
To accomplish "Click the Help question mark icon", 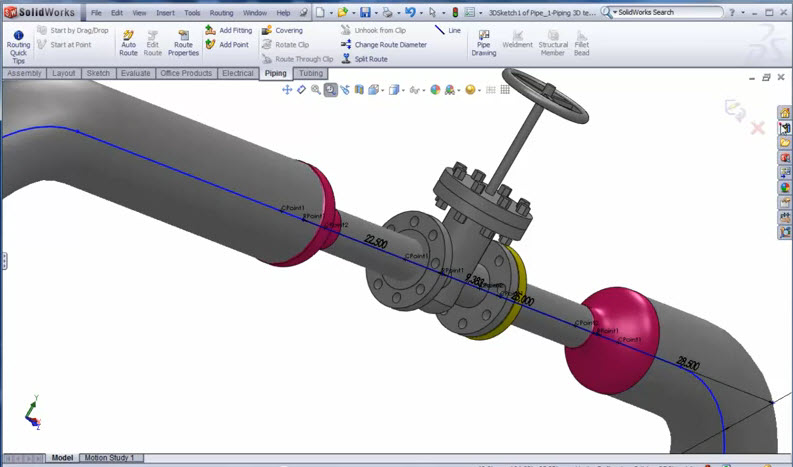I will point(732,12).
